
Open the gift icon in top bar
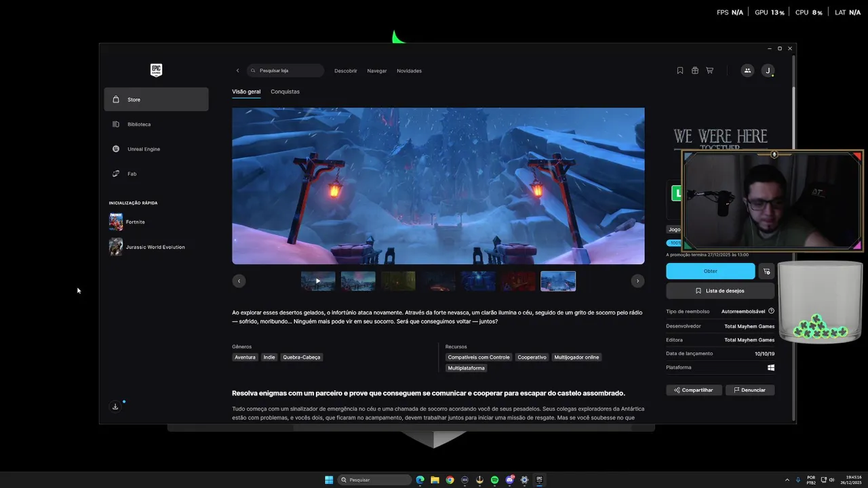click(x=695, y=70)
